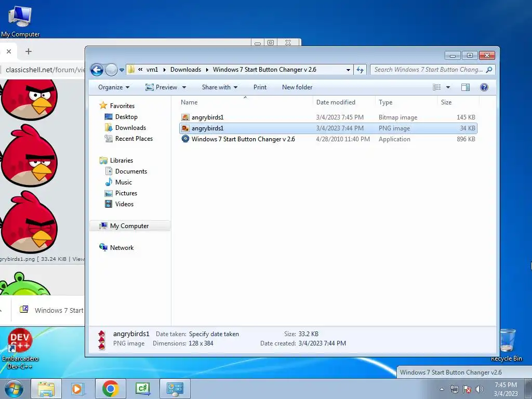Click the 145 KB size cell
Screen dimensions: 532x399
click(465, 117)
